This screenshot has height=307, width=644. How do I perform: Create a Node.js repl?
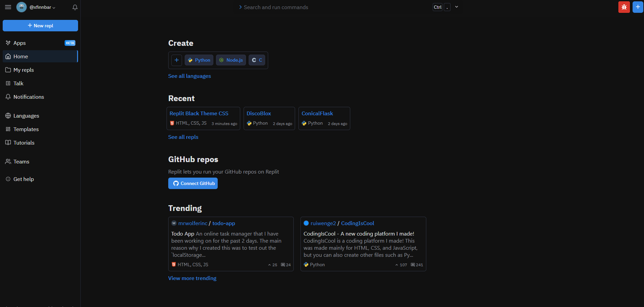pos(231,60)
